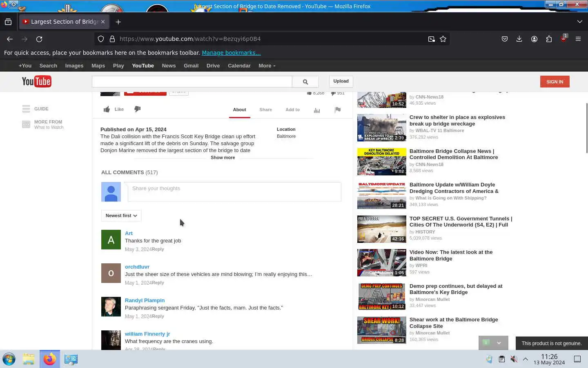Open orchdluvr commenter profile
The height and width of the screenshot is (368, 588).
(137, 267)
